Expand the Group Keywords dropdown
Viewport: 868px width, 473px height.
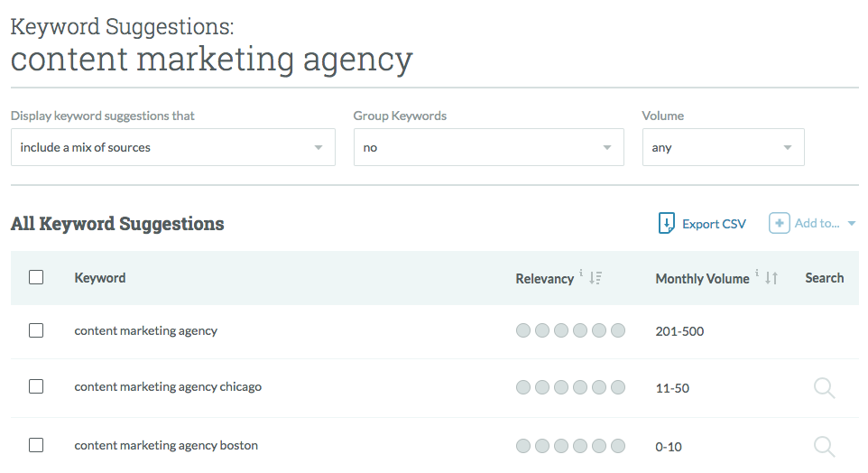pos(488,147)
